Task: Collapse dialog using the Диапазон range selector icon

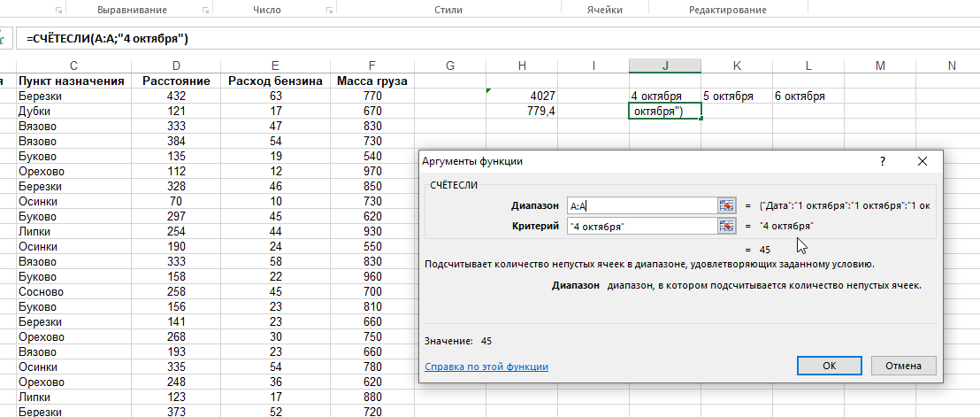Action: (x=725, y=205)
